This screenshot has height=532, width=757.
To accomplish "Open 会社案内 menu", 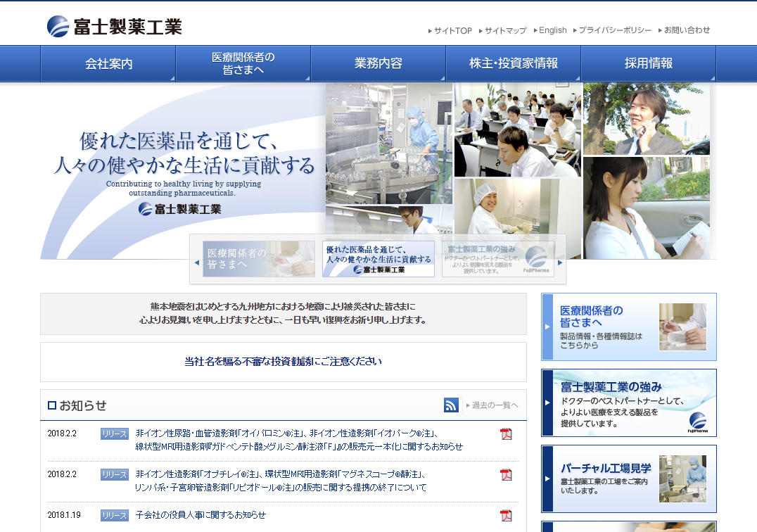I will [x=108, y=64].
